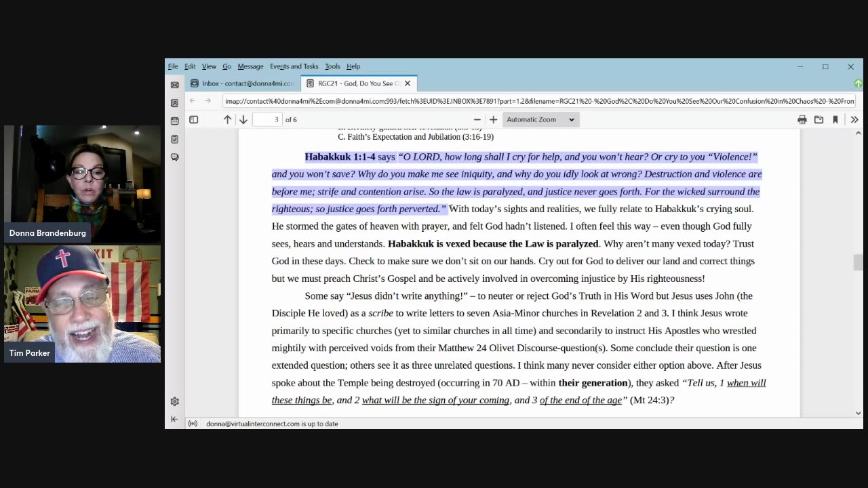The height and width of the screenshot is (488, 868).
Task: Open the Address Book sidebar icon
Action: [174, 103]
